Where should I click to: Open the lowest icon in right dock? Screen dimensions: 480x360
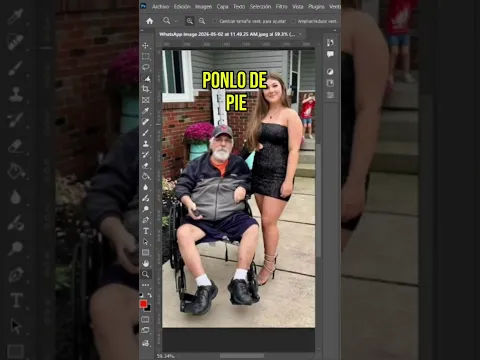point(330,96)
